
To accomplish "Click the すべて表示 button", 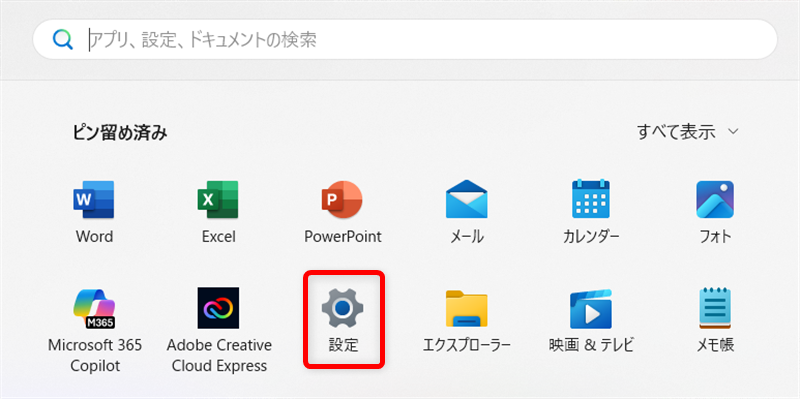I will pyautogui.click(x=687, y=132).
